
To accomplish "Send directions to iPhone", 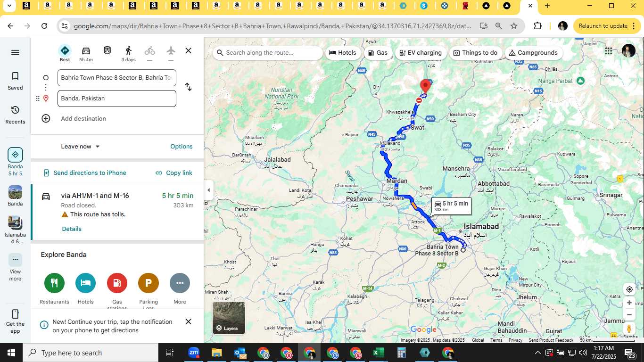I will point(85,173).
